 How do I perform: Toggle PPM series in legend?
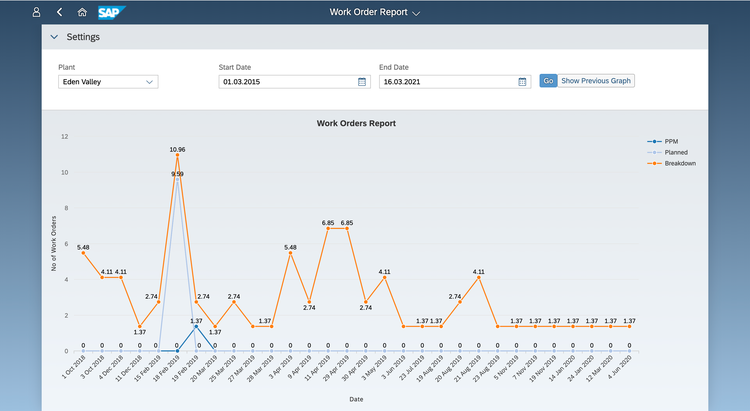pyautogui.click(x=662, y=142)
